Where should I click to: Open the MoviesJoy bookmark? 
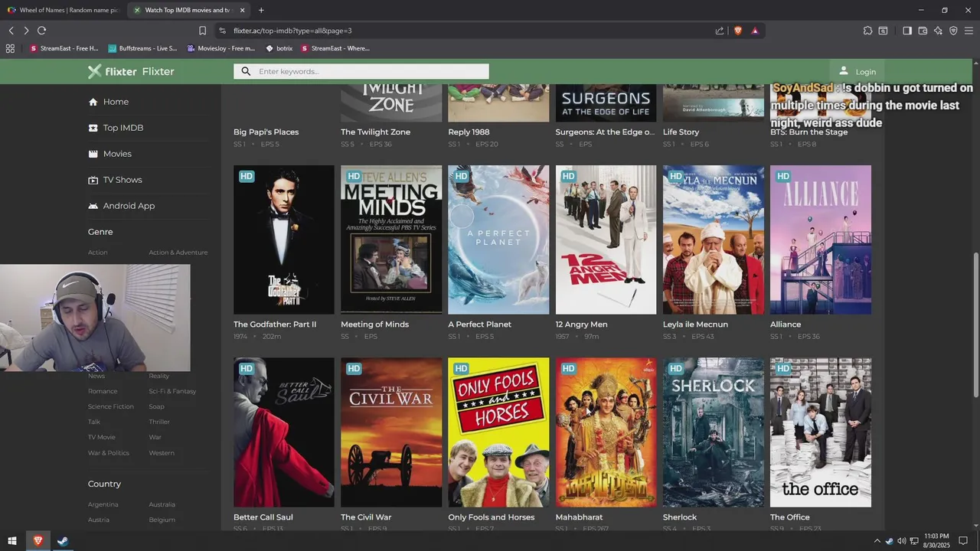[x=220, y=48]
